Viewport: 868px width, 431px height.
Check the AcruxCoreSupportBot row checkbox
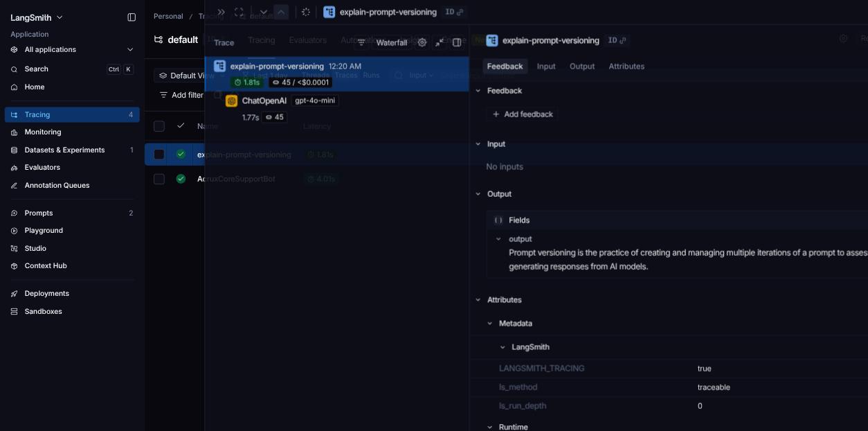159,179
